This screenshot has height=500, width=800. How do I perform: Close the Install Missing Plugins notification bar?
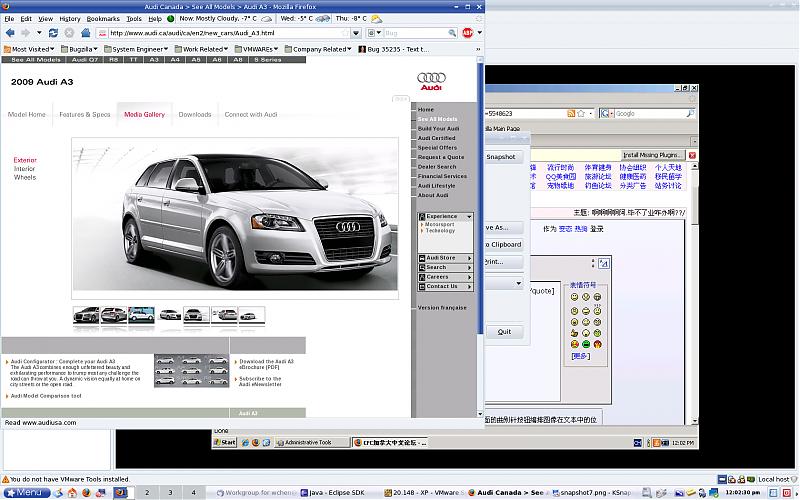click(693, 155)
